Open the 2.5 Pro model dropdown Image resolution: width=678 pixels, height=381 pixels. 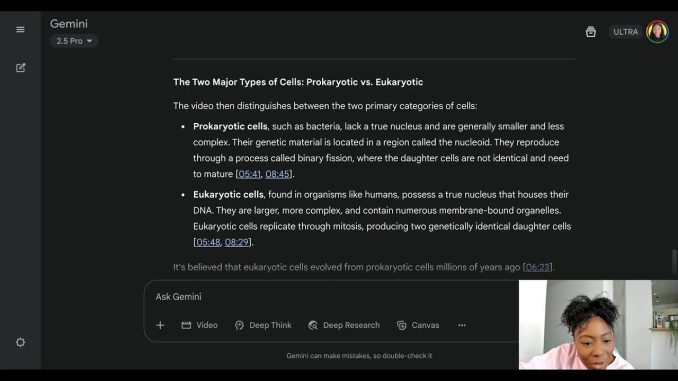74,41
